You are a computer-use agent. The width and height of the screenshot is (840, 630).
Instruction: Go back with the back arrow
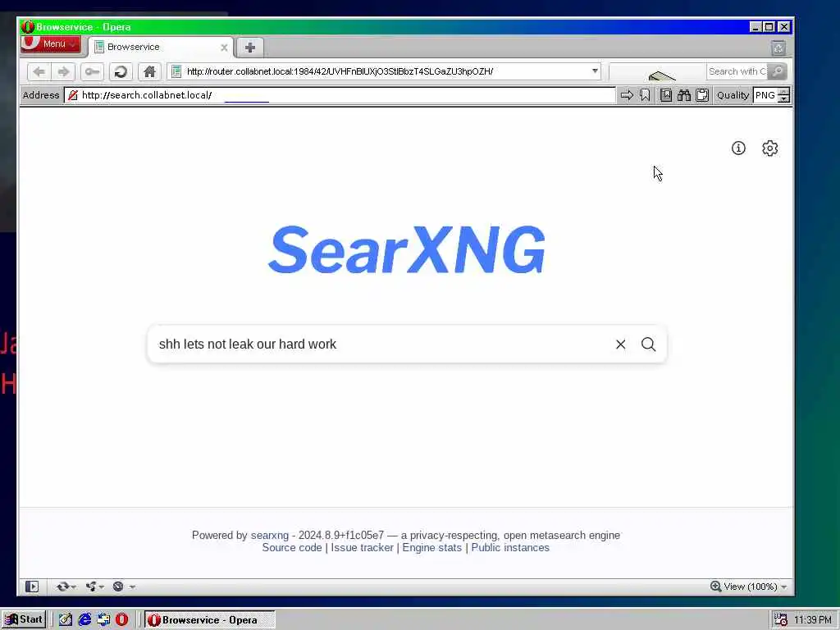[x=39, y=71]
